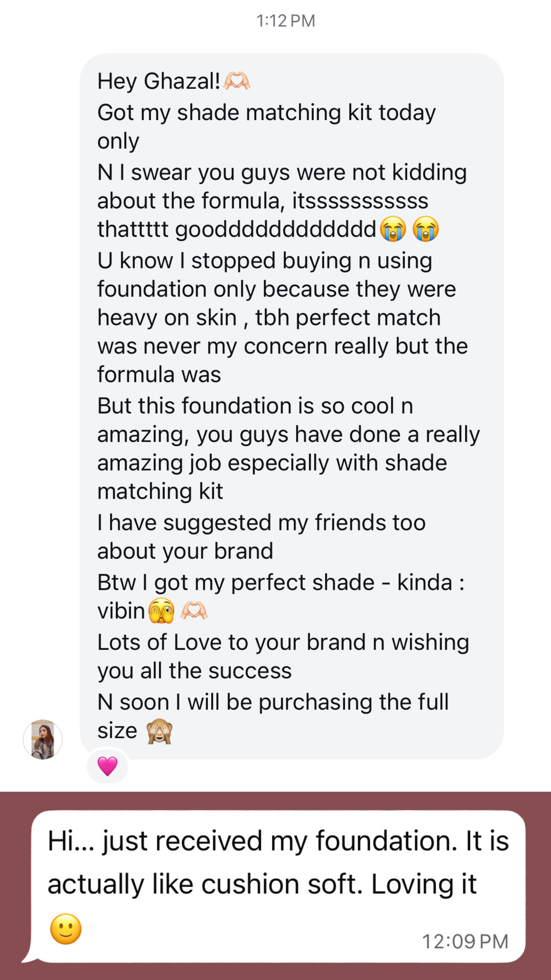The image size is (551, 980).
Task: Click the "Hey Ghazal!" greeting text
Action: click(x=159, y=81)
